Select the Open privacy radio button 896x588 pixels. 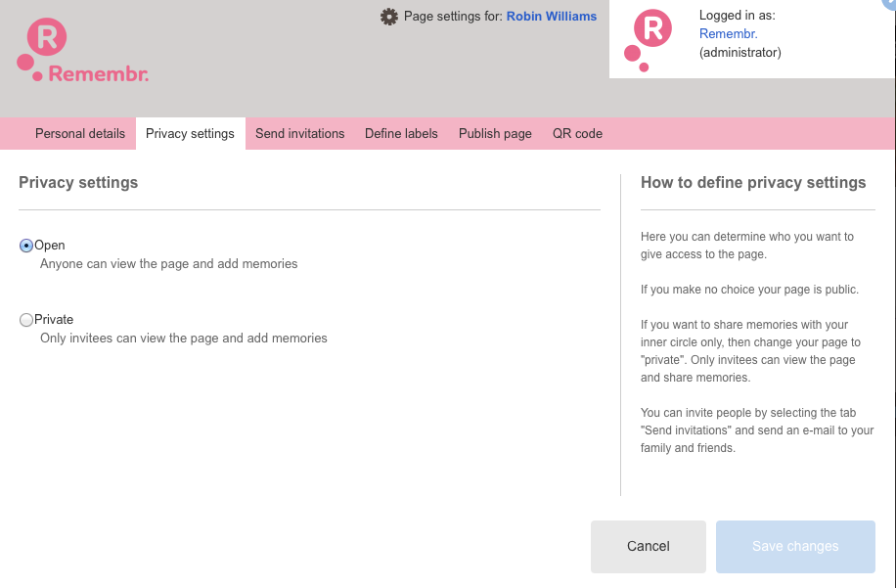point(26,246)
